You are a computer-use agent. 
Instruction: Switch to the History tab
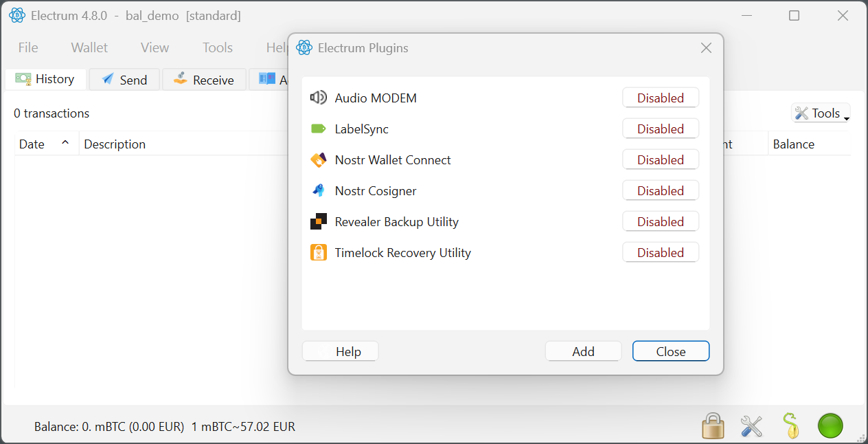45,79
